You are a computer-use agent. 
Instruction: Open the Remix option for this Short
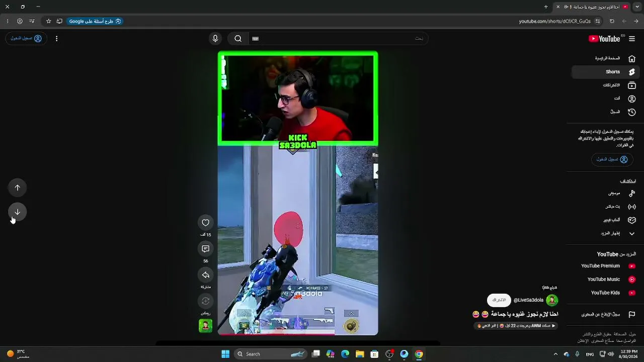point(205,301)
